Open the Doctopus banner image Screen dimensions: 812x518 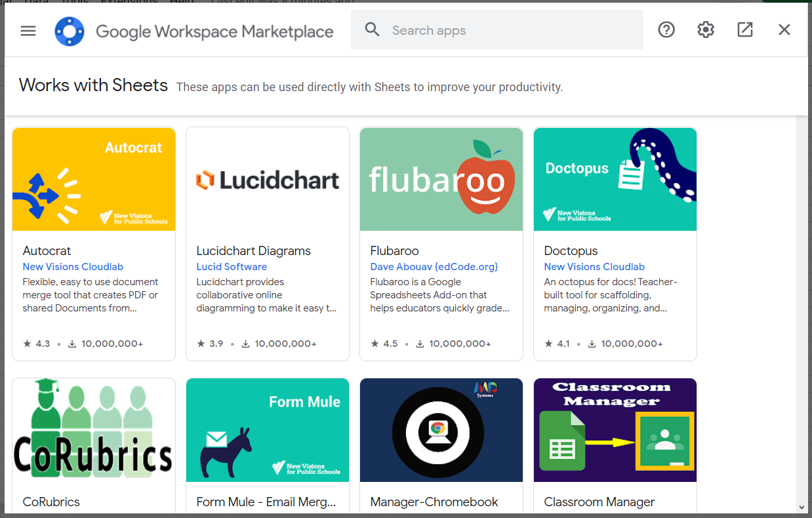click(x=615, y=179)
